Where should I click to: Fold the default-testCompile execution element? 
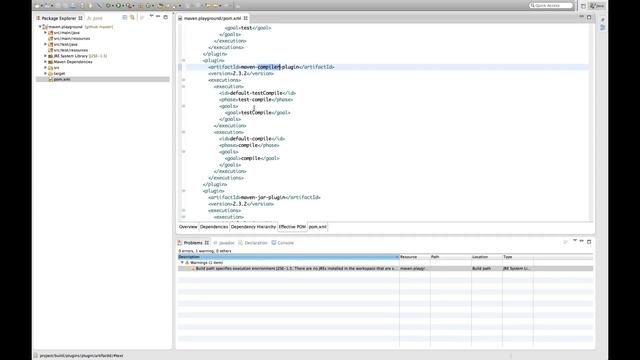pyautogui.click(x=184, y=87)
